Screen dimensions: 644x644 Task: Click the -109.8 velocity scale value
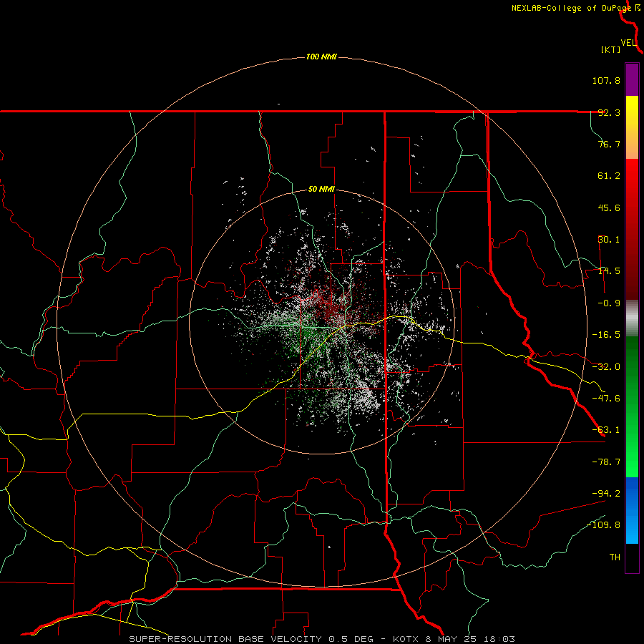coord(604,525)
